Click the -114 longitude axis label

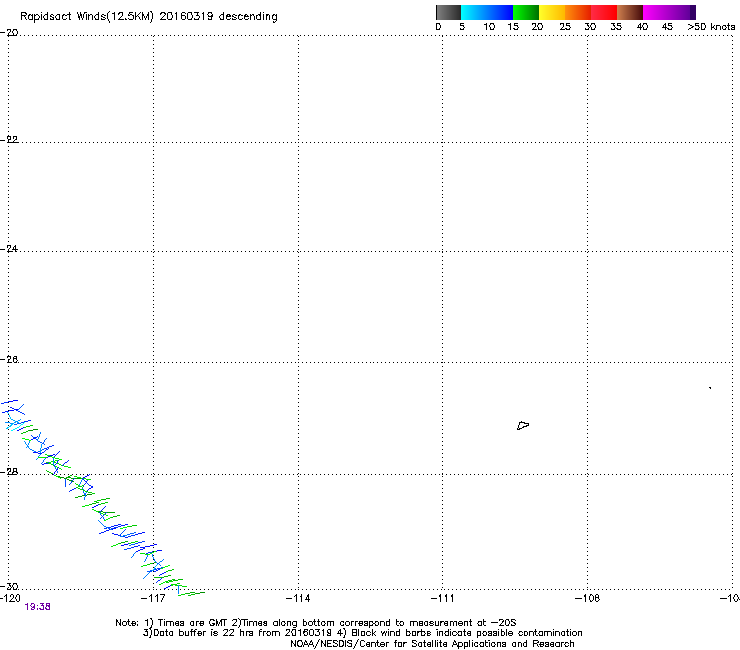click(298, 599)
